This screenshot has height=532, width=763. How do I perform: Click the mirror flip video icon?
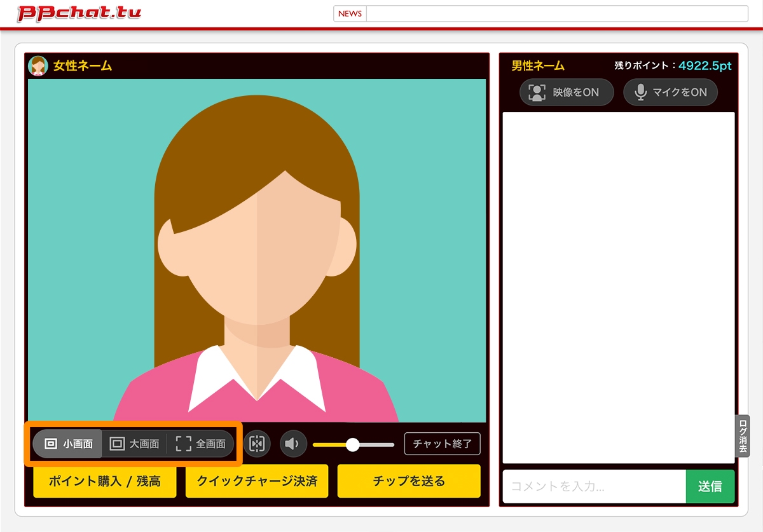(257, 444)
